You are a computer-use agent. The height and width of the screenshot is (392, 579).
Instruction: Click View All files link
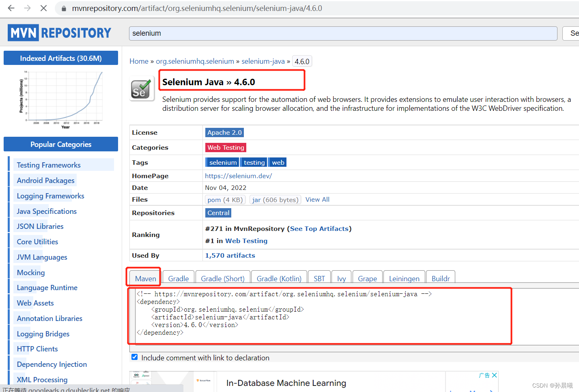point(317,199)
